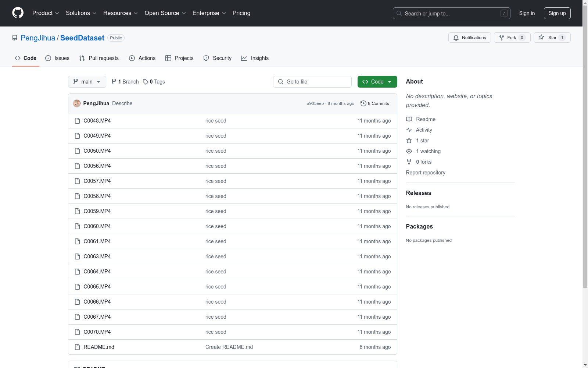Open the Create README.md commit message

(229, 347)
